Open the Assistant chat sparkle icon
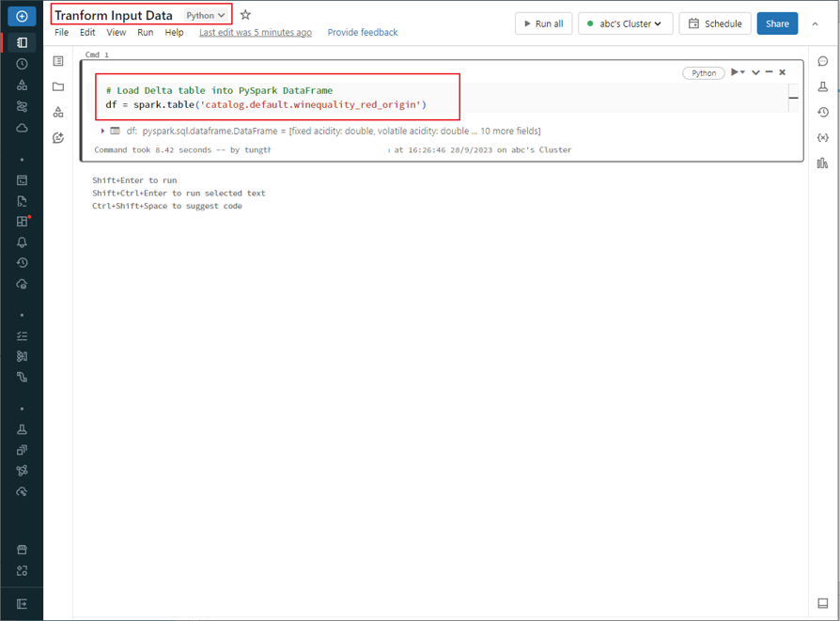Viewport: 840px width, 621px height. [x=58, y=138]
